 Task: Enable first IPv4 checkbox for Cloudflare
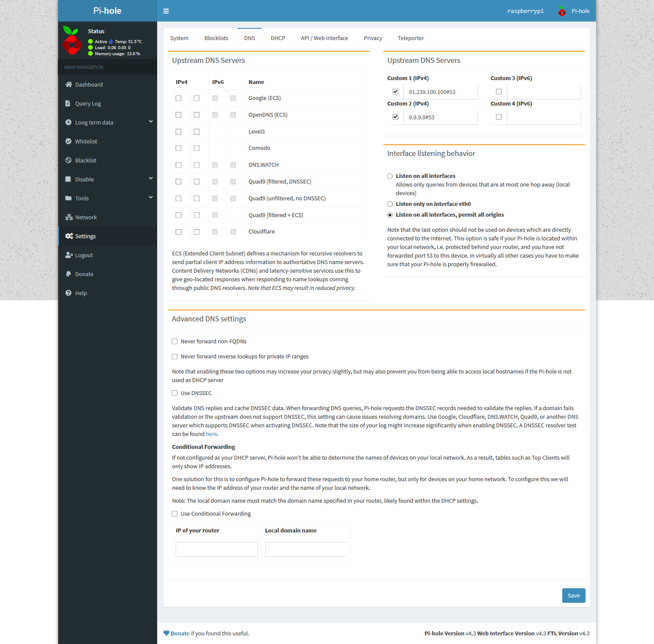[178, 232]
